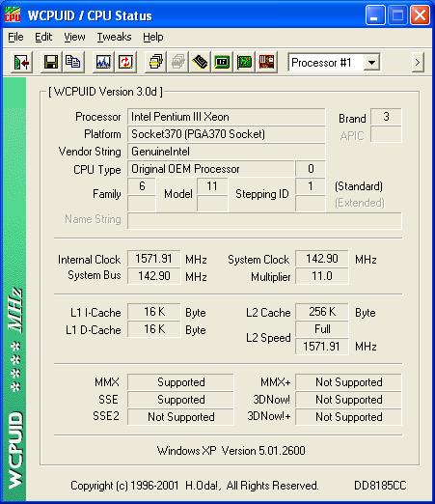Click the Windows XP Version 5.01.2600 text
The height and width of the screenshot is (504, 435).
[x=231, y=451]
